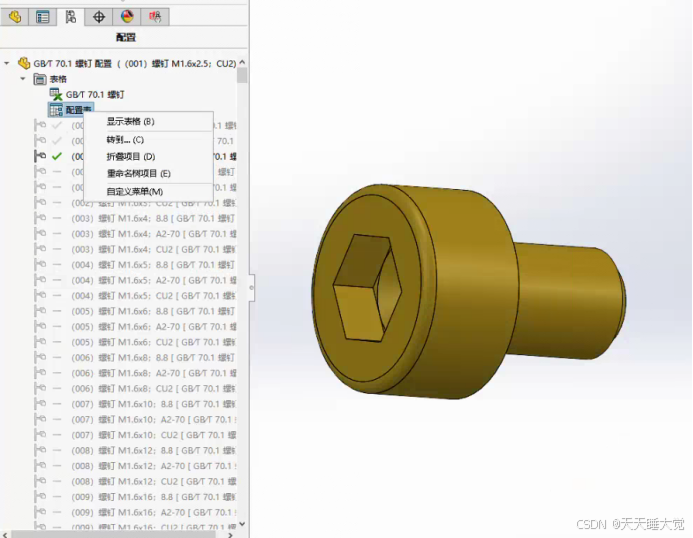This screenshot has width=693, height=538.
Task: Click the tree scrollbar down arrow
Action: click(242, 524)
